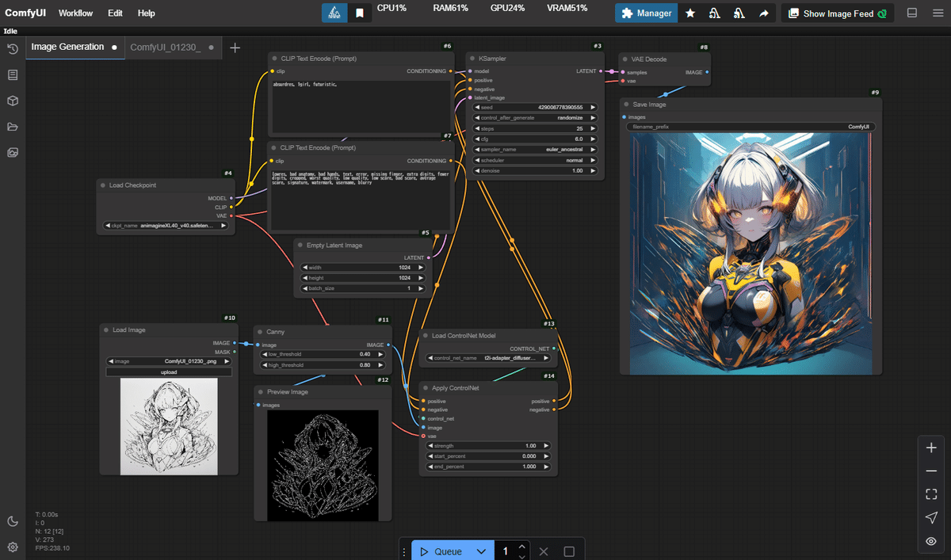Open the sampler_name dropdown in KSampler
951x560 pixels.
(534, 149)
